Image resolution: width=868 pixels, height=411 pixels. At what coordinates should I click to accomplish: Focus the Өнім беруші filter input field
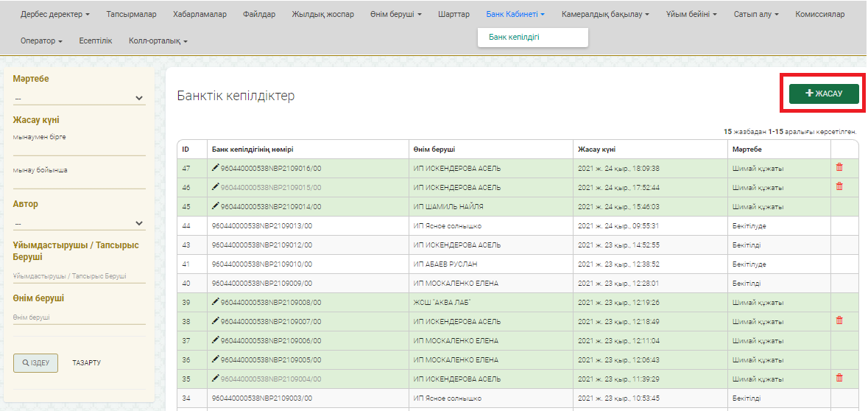[x=79, y=317]
